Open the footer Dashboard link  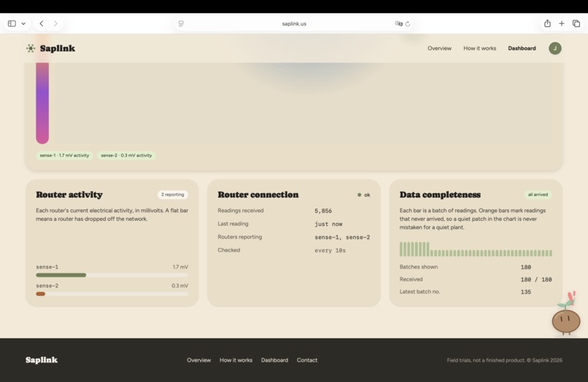point(274,360)
